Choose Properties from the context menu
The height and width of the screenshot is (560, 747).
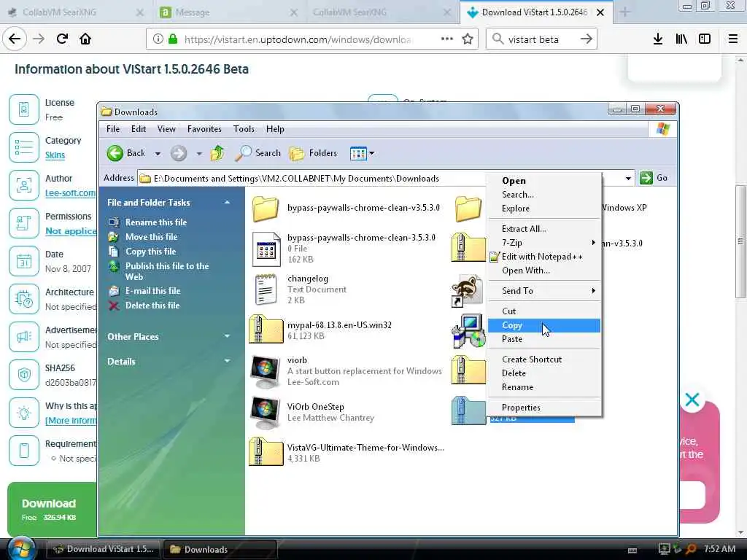[544, 408]
